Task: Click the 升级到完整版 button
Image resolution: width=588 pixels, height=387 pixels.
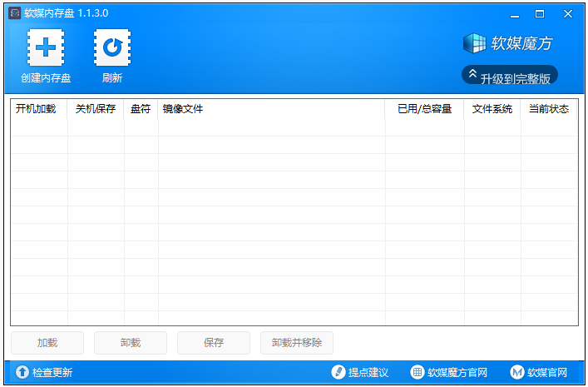Action: 510,75
